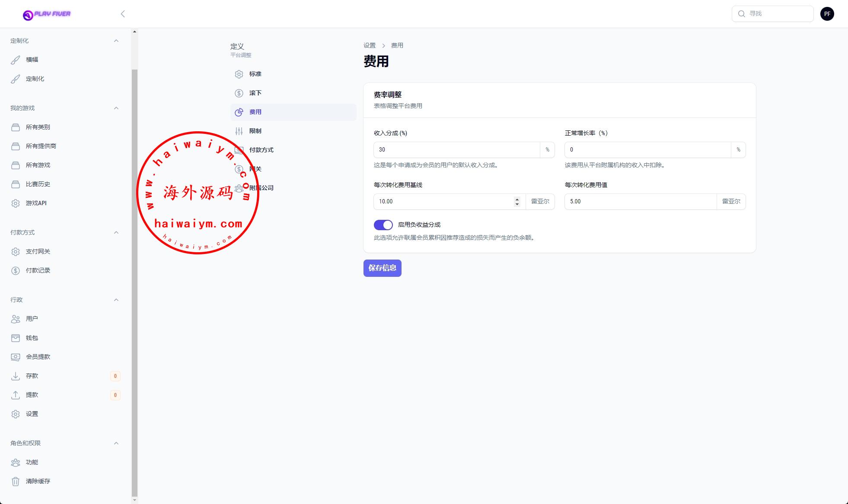
Task: Click the gear icon next to 游戏API
Action: tap(16, 203)
